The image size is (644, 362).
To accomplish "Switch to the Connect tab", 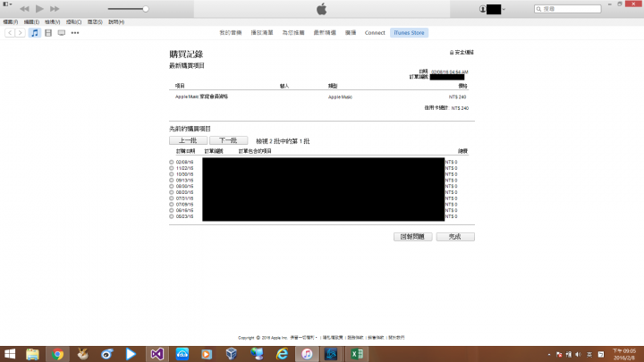I will click(375, 32).
